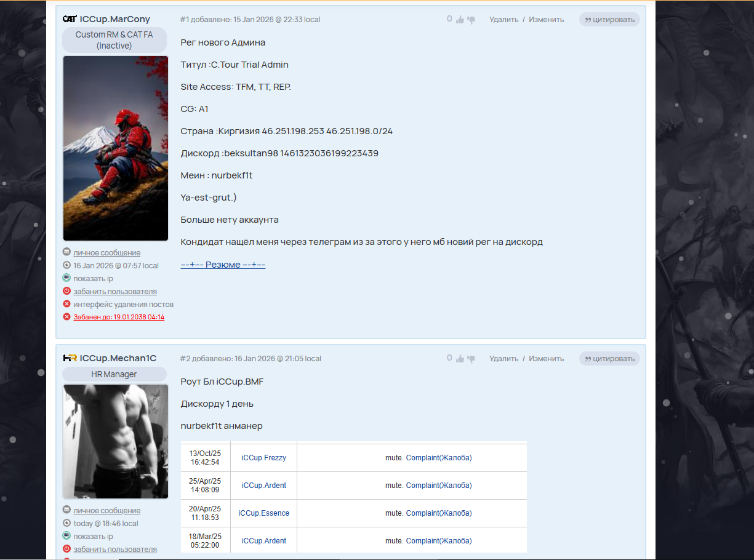The width and height of the screenshot is (754, 560).
Task: Show IP of Mechan1C
Action: pos(93,537)
